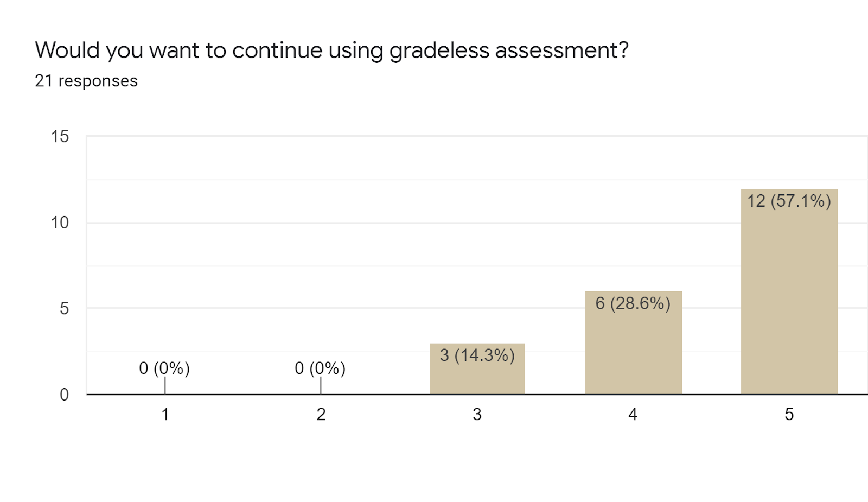The height and width of the screenshot is (502, 868).
Task: Click the y-axis label 10
Action: coord(60,223)
